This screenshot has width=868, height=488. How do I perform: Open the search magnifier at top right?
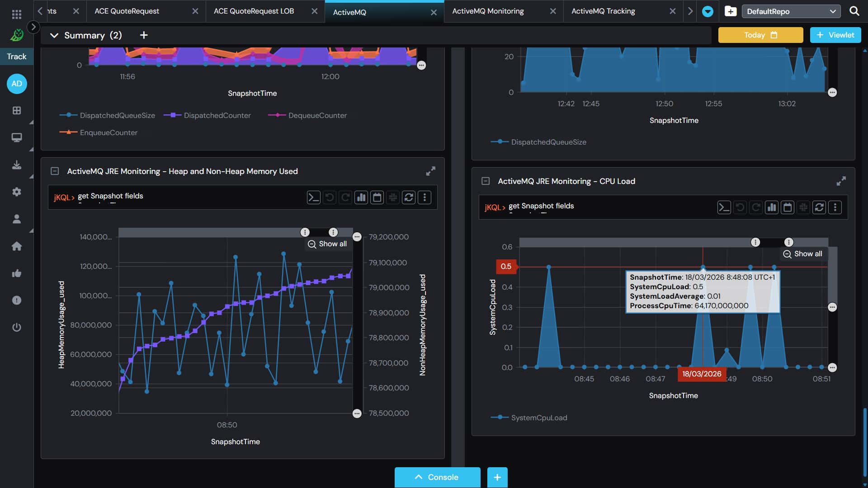854,10
